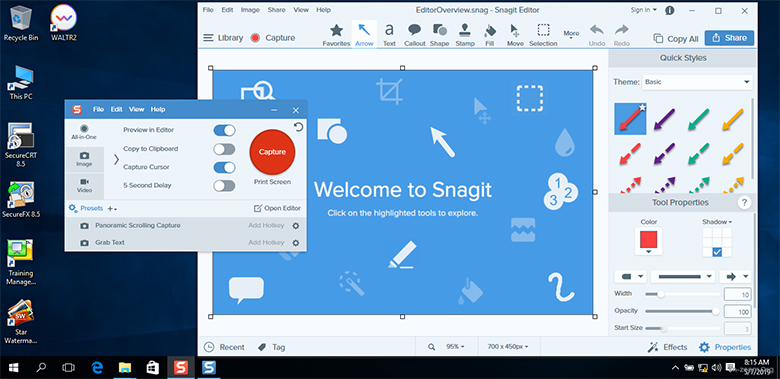Toggle Copy to Clipboard switch
The image size is (780, 379).
tap(224, 149)
